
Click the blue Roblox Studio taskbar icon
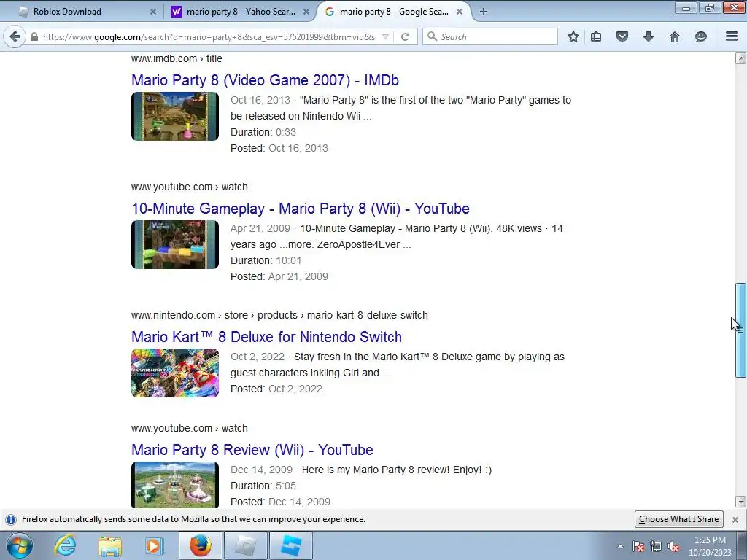291,545
